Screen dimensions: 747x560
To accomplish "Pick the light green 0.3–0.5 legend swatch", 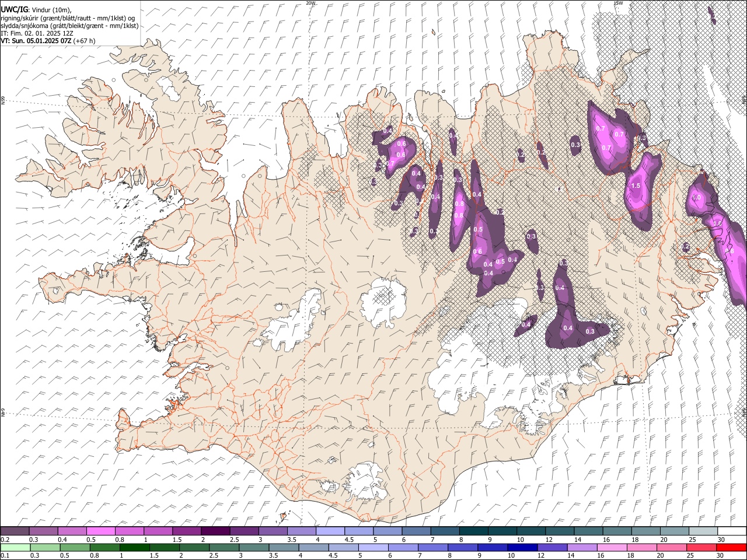I will [x=45, y=548].
